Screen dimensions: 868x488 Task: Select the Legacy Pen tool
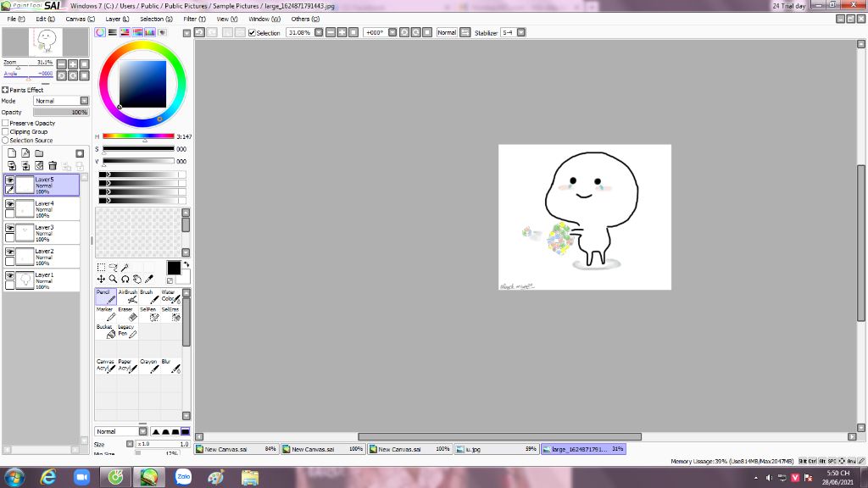[x=127, y=331]
